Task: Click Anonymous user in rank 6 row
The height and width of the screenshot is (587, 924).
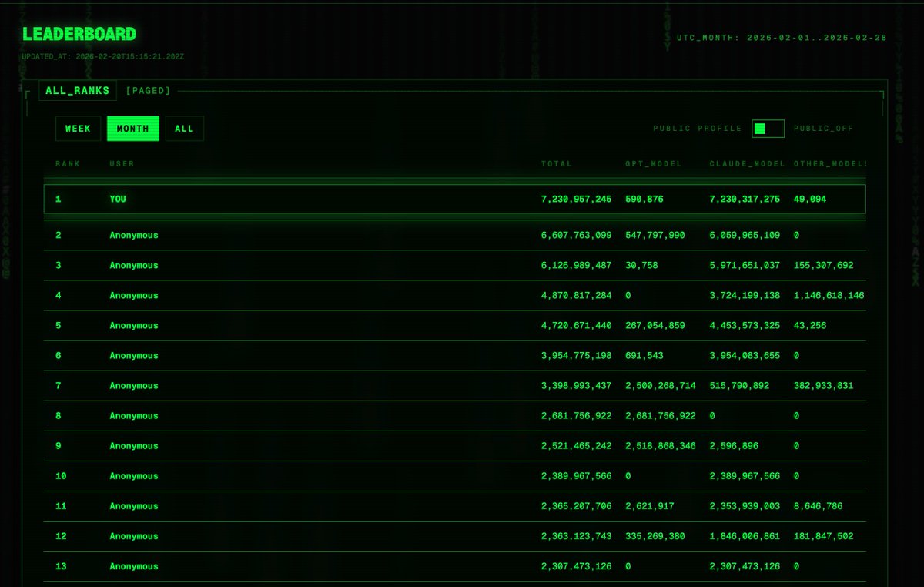Action: [134, 355]
